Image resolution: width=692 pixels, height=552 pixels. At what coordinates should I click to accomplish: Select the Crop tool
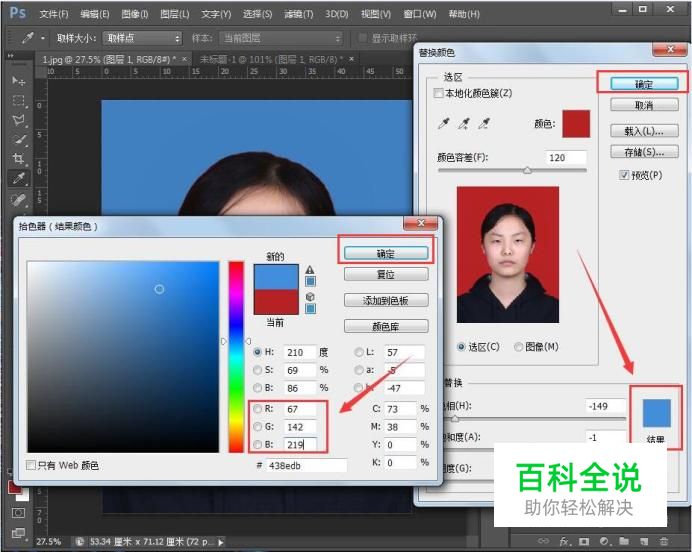click(x=19, y=159)
